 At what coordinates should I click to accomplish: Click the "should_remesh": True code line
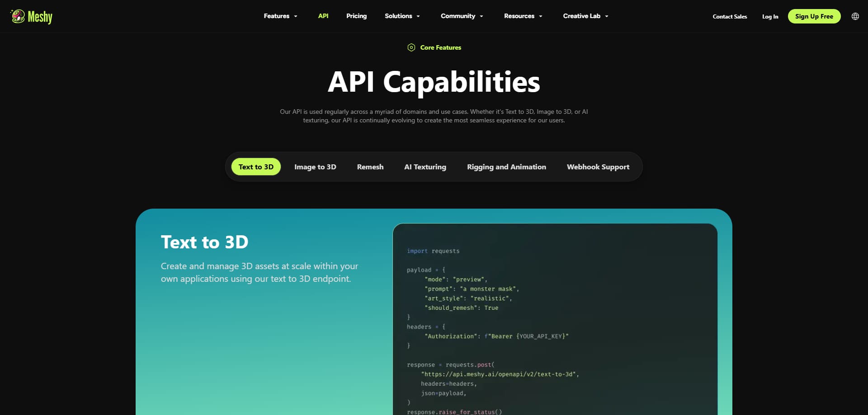click(x=462, y=308)
